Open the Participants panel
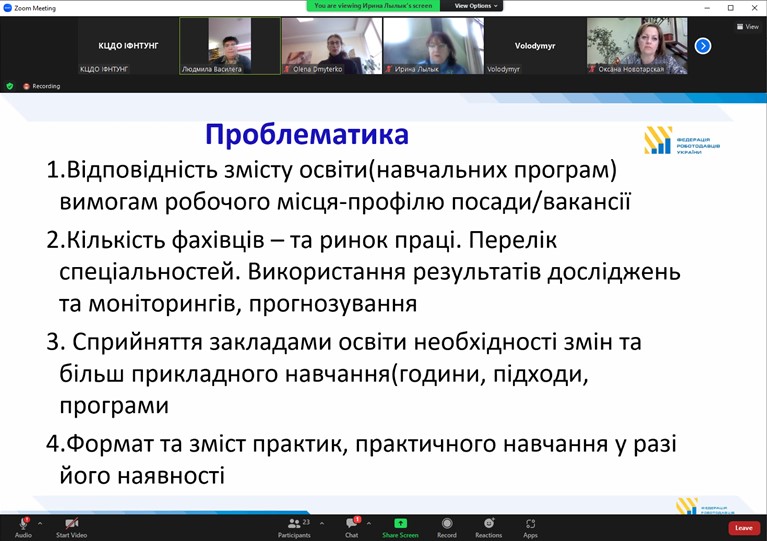This screenshot has height=541, width=767. (294, 527)
